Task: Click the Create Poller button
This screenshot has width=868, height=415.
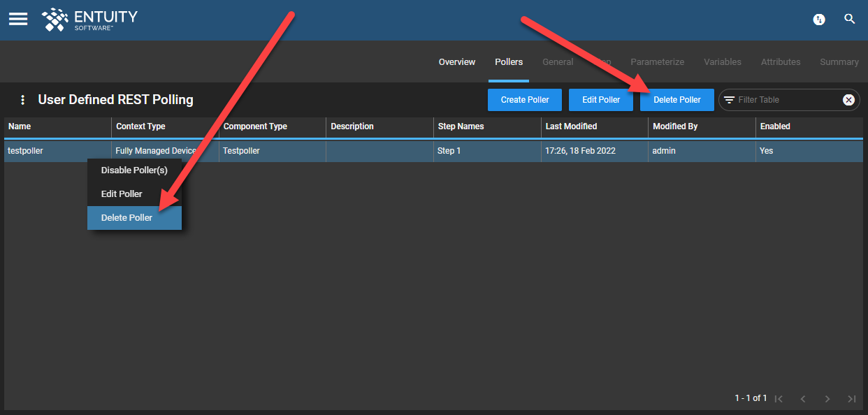Action: point(524,99)
